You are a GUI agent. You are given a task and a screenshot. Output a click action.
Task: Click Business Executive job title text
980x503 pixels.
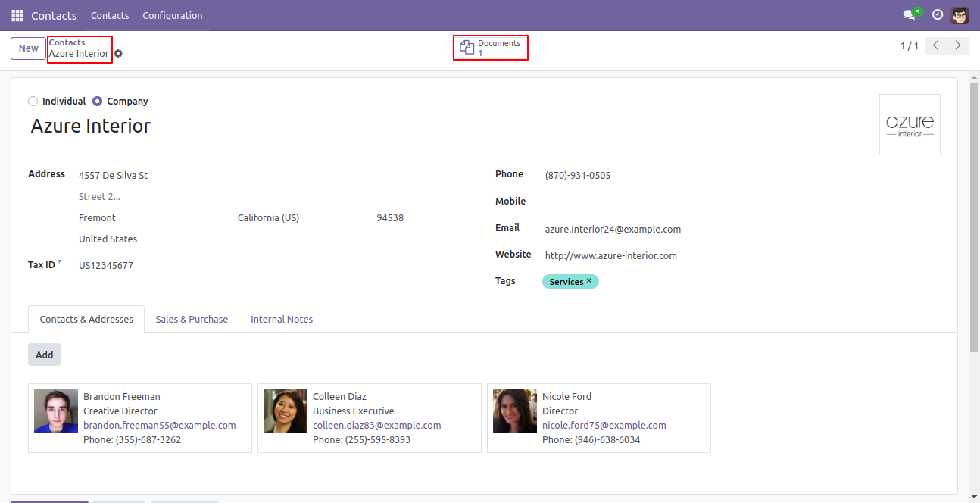coord(354,411)
